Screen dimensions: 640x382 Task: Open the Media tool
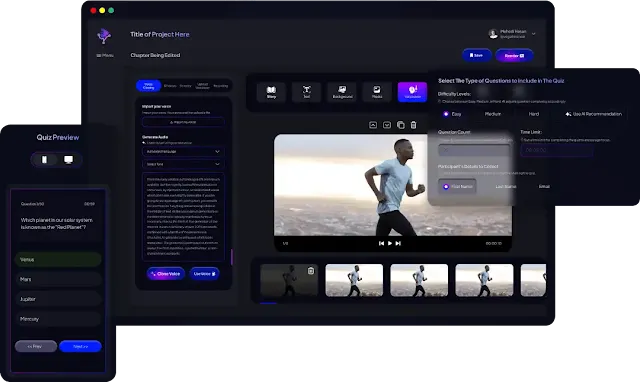coord(377,92)
